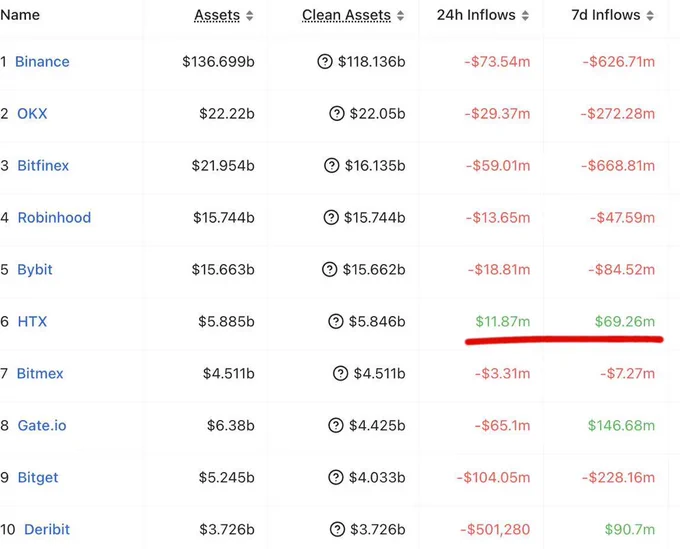Select HTX 24h inflow $11.87m

pyautogui.click(x=503, y=321)
